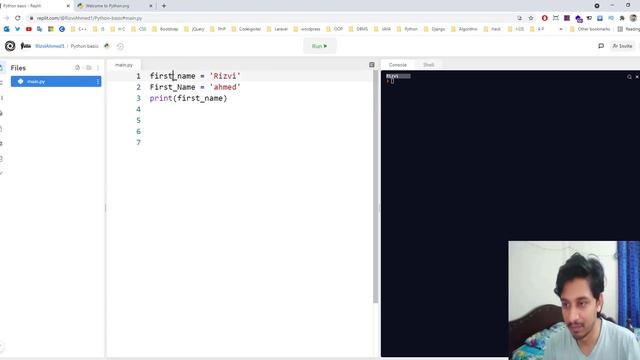Click the add folder icon in Files panel
The image size is (640, 360).
coord(89,68)
